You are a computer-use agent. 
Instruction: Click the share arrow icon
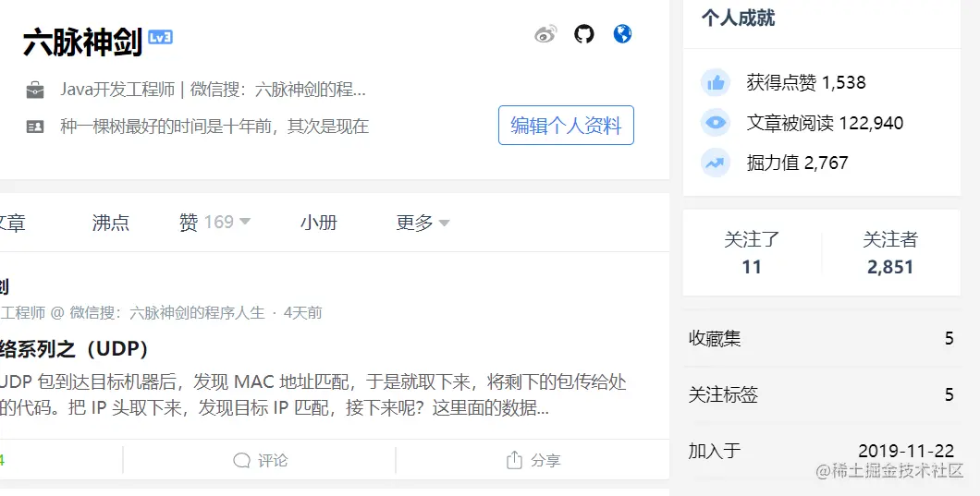click(x=514, y=460)
